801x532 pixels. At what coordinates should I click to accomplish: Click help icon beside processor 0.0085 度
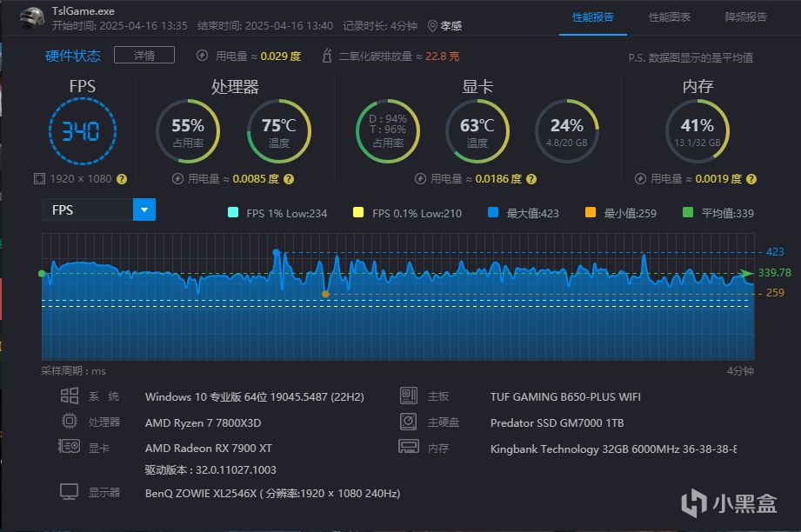tap(289, 179)
